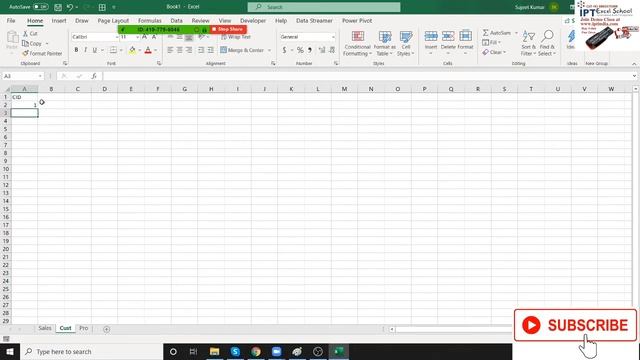The width and height of the screenshot is (640, 360).
Task: Click the Copy icon
Action: pos(25,43)
